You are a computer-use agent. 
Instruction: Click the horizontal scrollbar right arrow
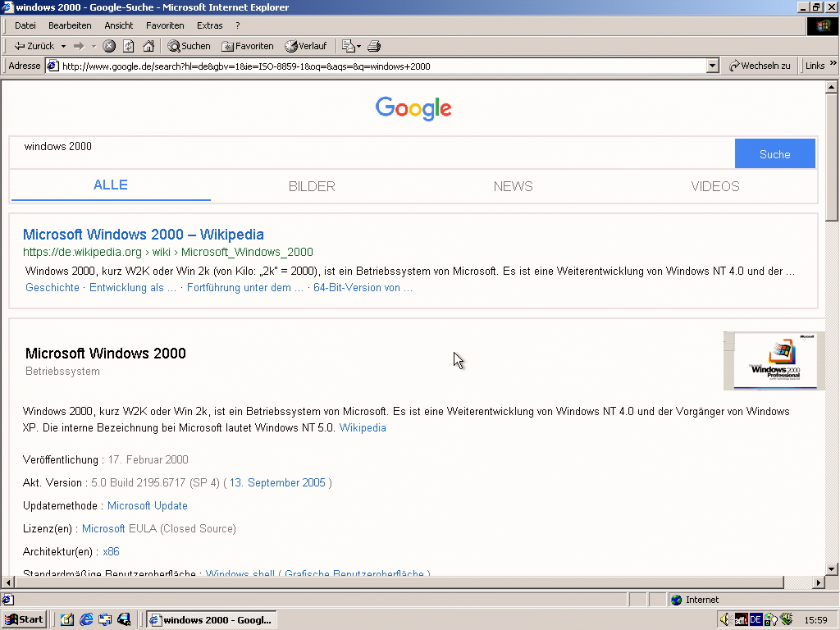click(819, 582)
